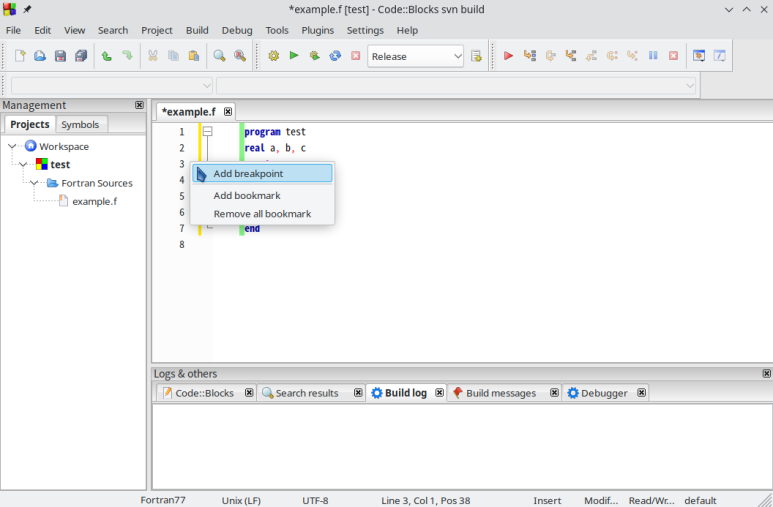773x507 pixels.
Task: Click the Redo arrow icon
Action: 127,56
